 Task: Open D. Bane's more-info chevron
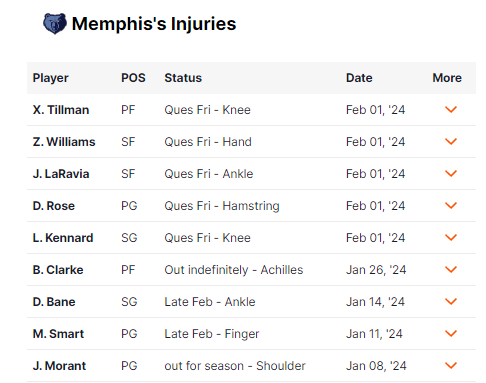451,302
